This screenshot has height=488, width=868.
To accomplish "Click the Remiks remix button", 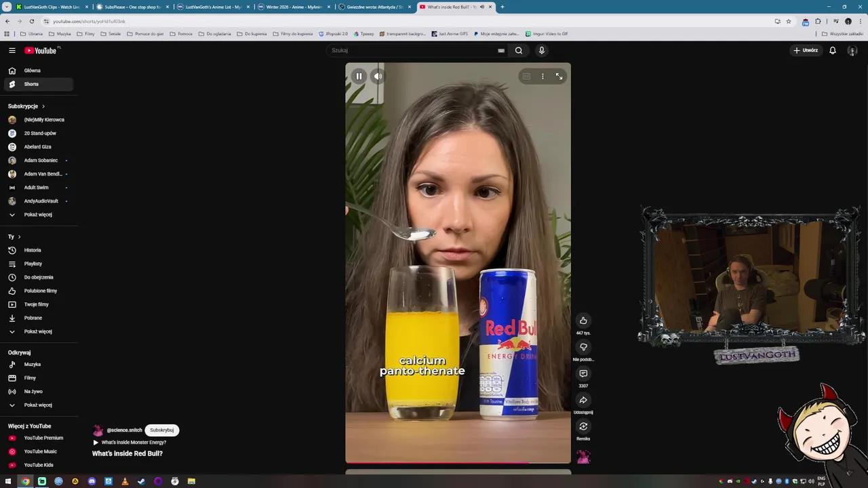I will pyautogui.click(x=583, y=426).
